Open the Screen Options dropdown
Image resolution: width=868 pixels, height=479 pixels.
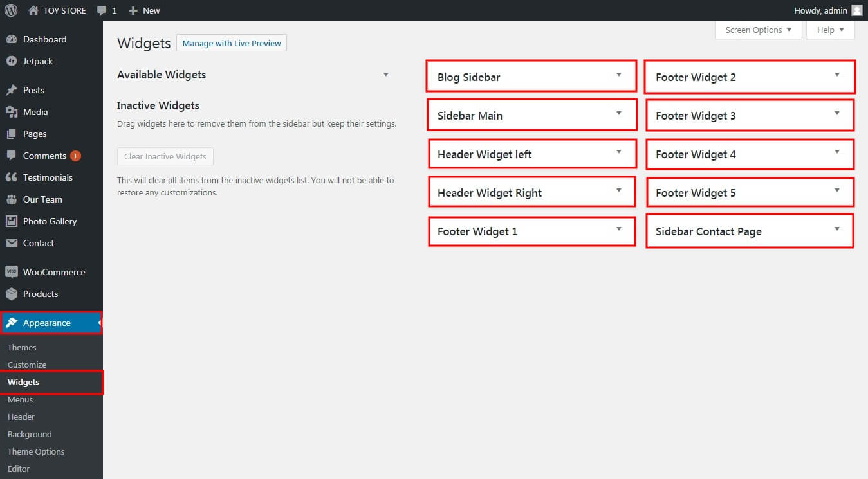point(759,30)
